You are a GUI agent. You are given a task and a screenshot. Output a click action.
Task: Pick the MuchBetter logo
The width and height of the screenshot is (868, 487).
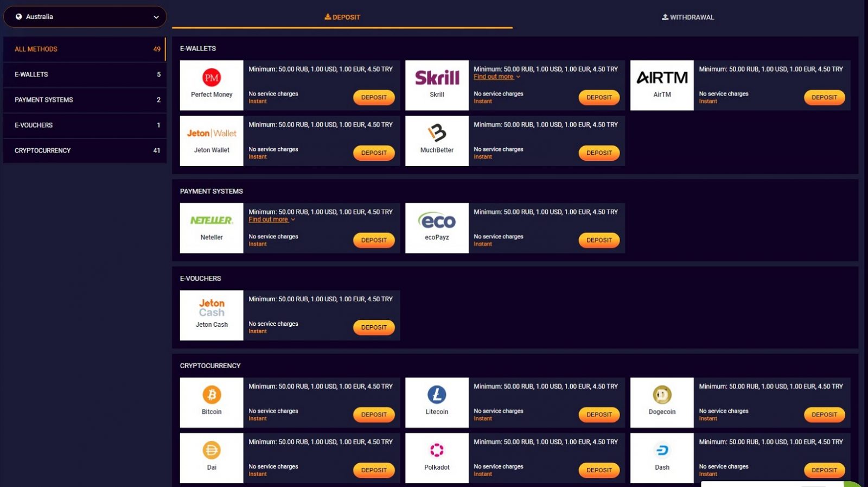[437, 133]
